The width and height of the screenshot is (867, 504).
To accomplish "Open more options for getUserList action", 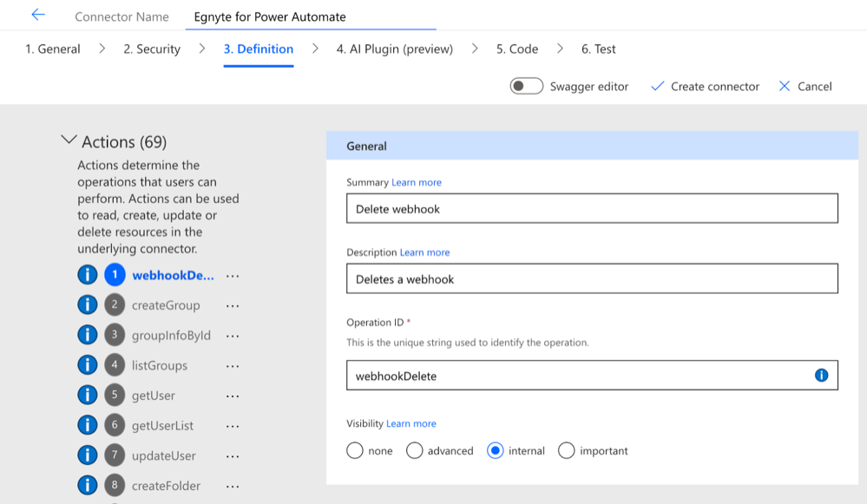I will [233, 426].
